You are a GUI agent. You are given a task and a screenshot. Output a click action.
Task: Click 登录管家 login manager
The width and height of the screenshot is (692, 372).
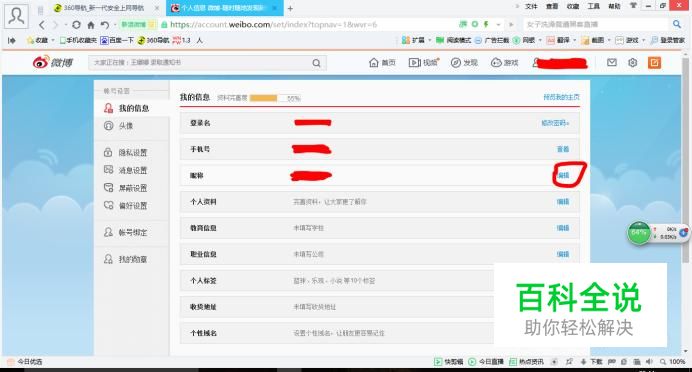pos(668,40)
